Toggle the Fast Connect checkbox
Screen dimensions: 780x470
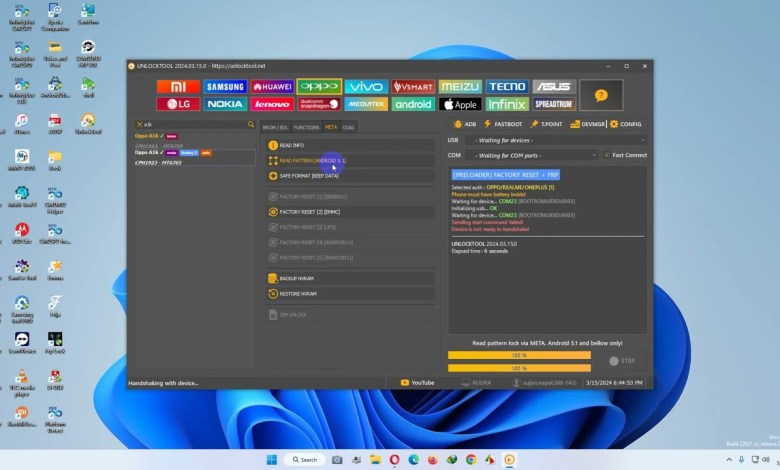pos(606,155)
